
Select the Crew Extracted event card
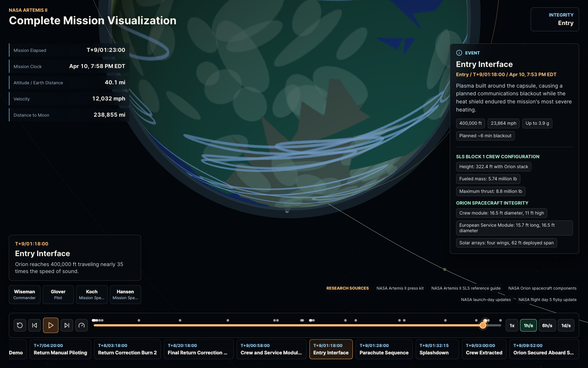484,349
